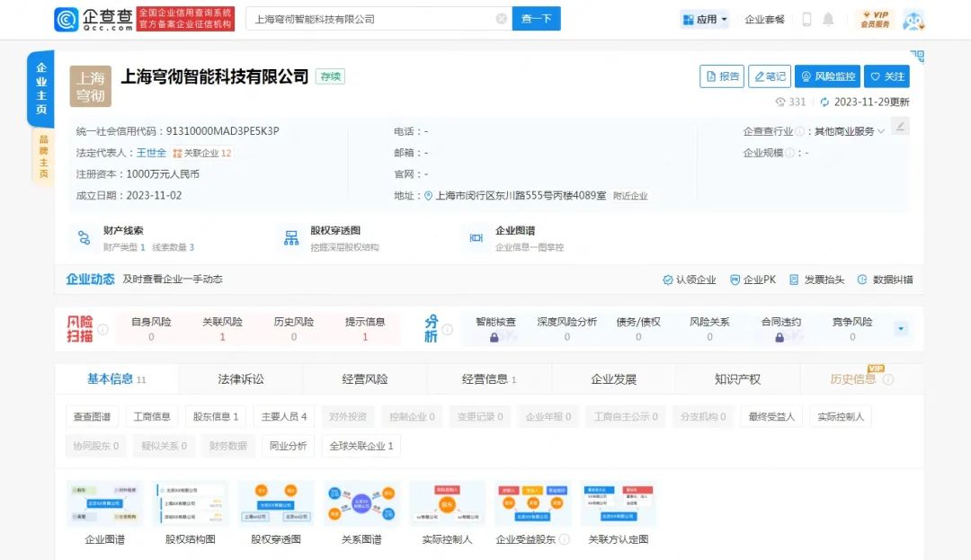Image resolution: width=971 pixels, height=560 pixels.
Task: Open the notification bell
Action: pyautogui.click(x=828, y=19)
